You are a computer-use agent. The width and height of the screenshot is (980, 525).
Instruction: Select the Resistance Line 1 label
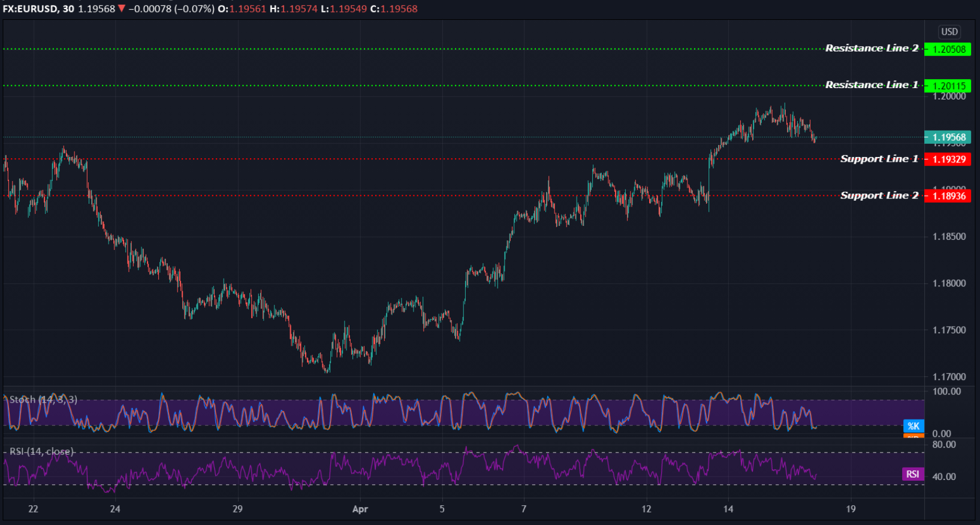coord(872,85)
